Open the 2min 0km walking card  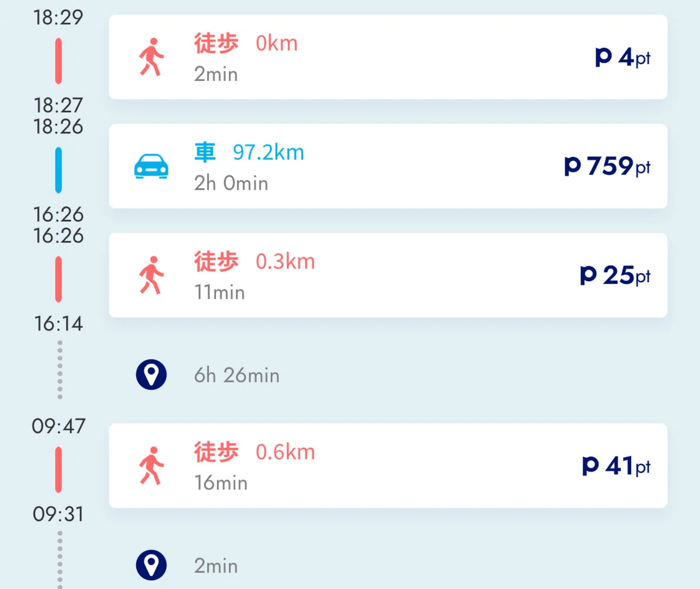click(388, 57)
